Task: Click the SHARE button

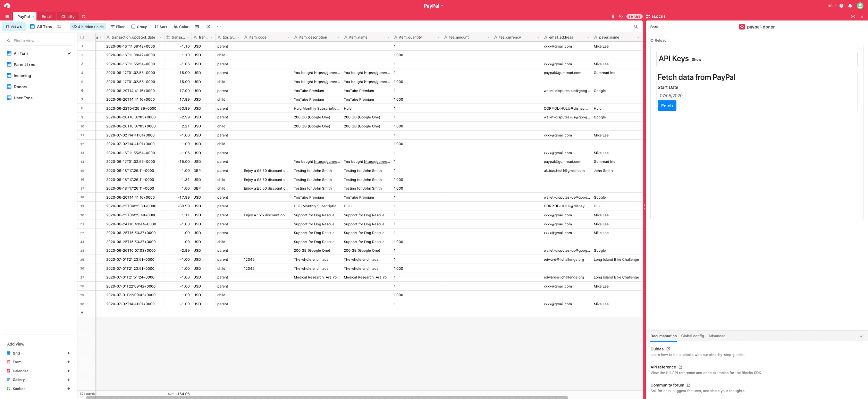Action: click(634, 17)
